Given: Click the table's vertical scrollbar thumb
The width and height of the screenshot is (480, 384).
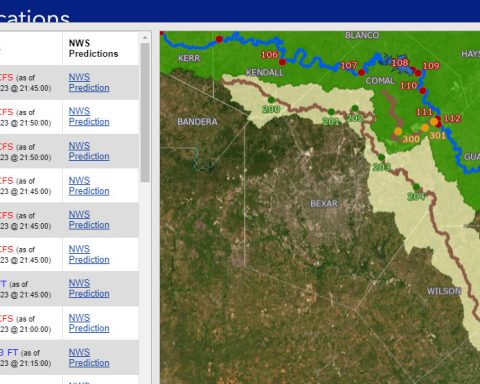Looking at the screenshot, I should coord(145,112).
